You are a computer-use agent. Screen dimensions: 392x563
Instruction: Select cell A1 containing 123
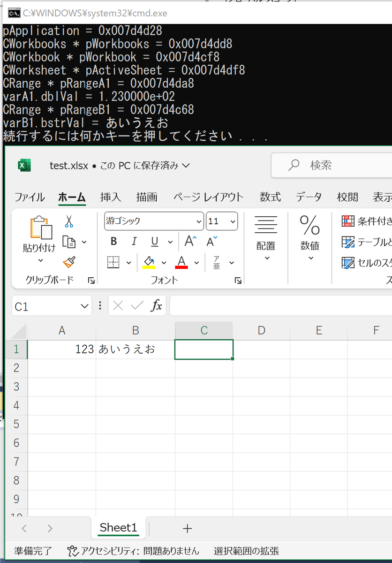pyautogui.click(x=62, y=350)
